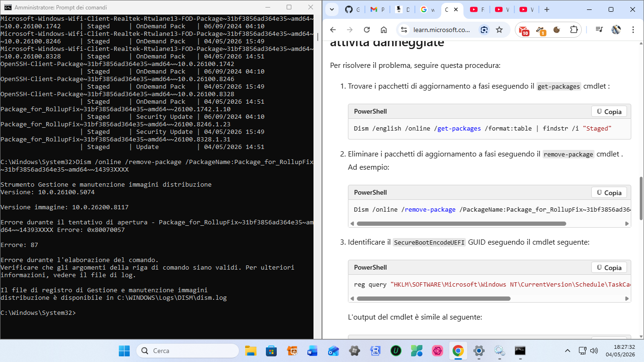Open site information icon in address bar
The width and height of the screenshot is (644, 362).
404,30
